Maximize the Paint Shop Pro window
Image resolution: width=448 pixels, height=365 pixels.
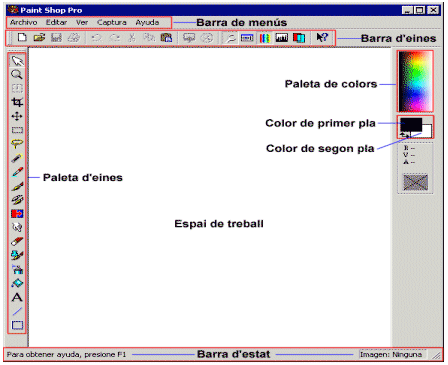pos(420,10)
